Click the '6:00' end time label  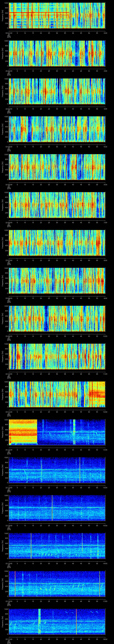coord(105,184)
